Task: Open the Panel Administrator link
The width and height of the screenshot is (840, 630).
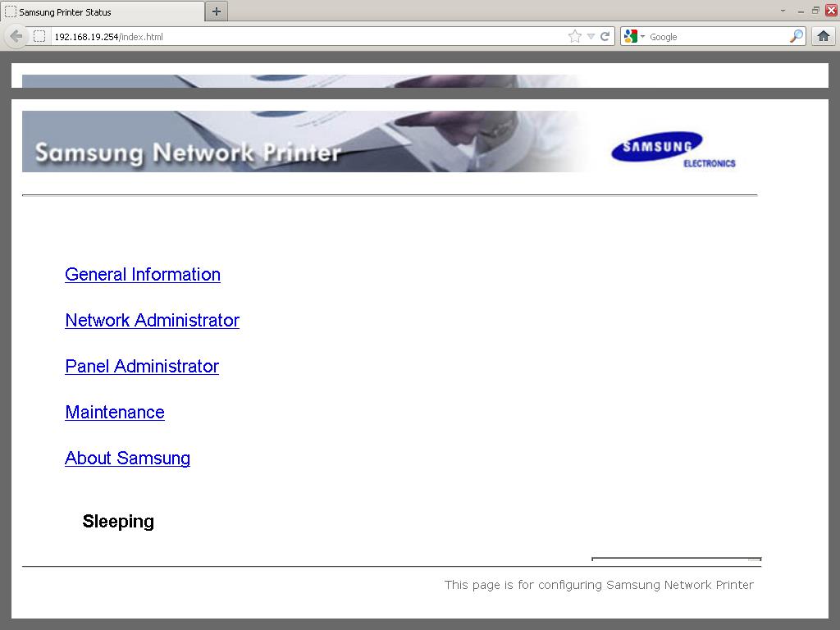Action: click(142, 367)
